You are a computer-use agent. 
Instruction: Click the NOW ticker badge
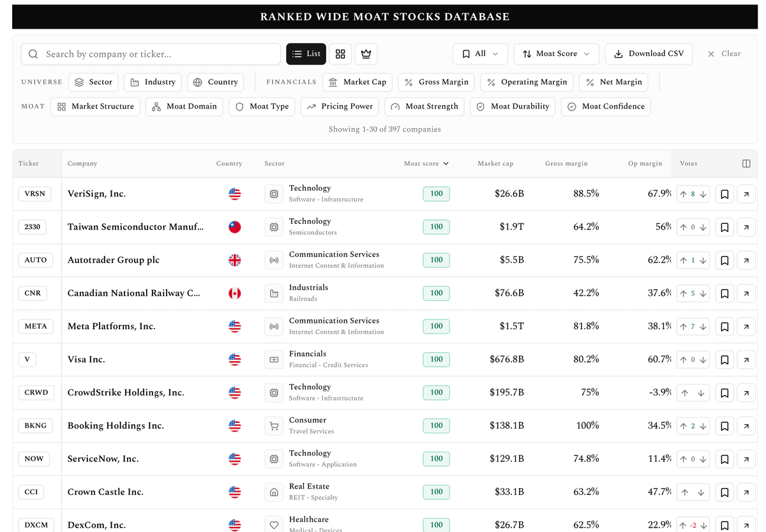34,459
